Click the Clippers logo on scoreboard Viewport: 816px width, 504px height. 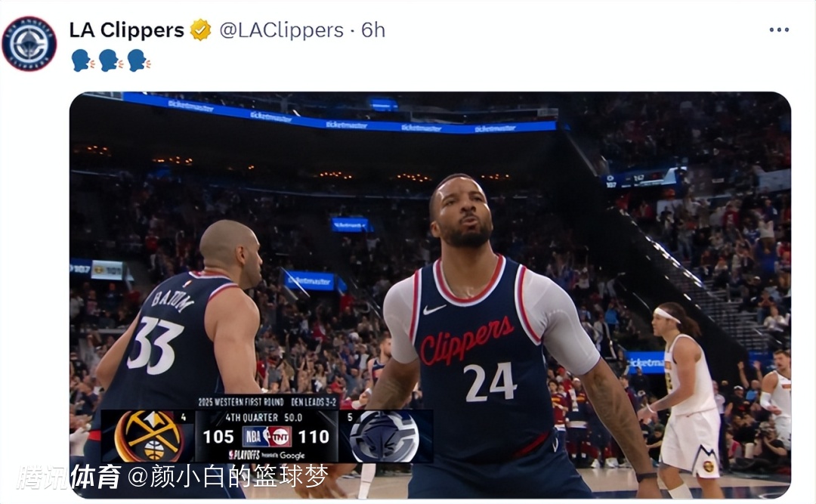[x=385, y=436]
